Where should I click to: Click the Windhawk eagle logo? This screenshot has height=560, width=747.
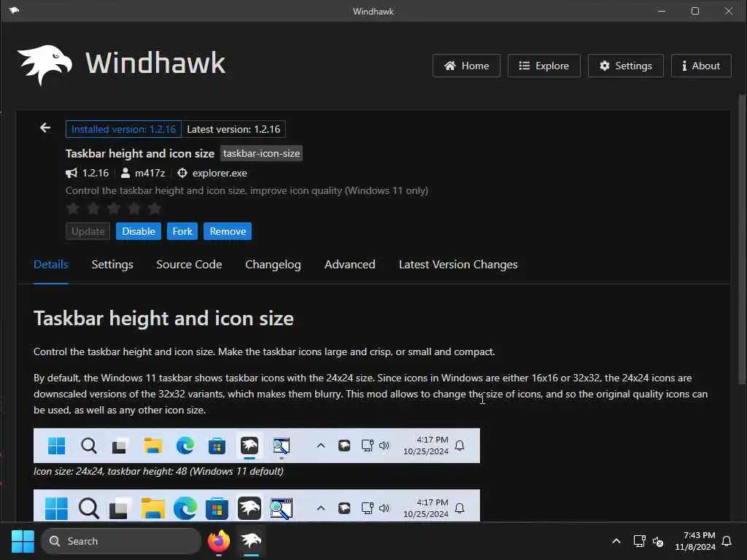pos(44,64)
